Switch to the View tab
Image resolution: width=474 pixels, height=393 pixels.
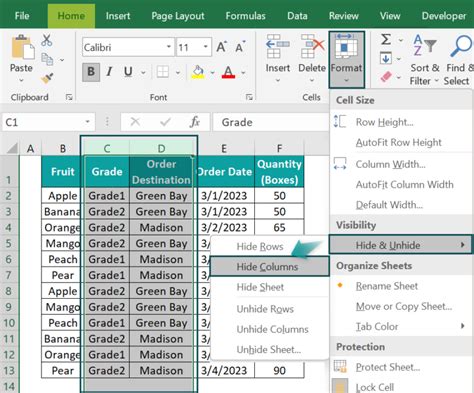click(x=390, y=16)
